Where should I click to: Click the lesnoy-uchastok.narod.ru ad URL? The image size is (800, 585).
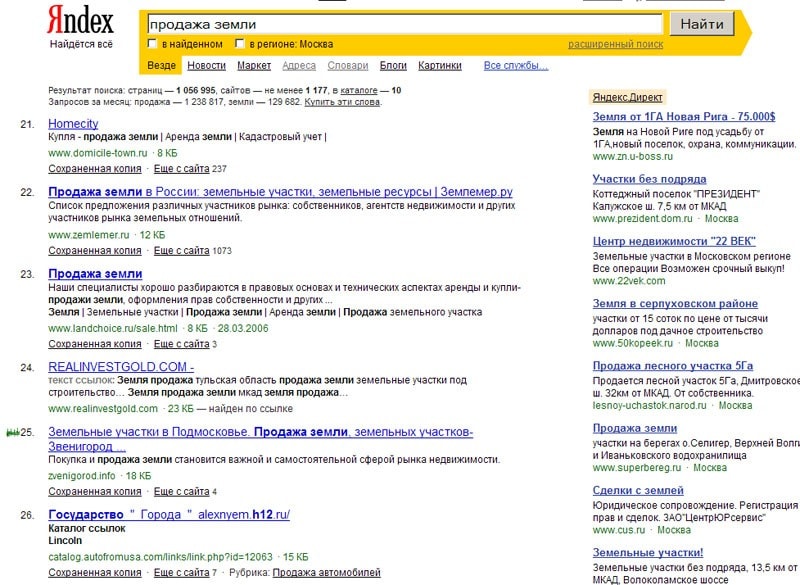649,405
